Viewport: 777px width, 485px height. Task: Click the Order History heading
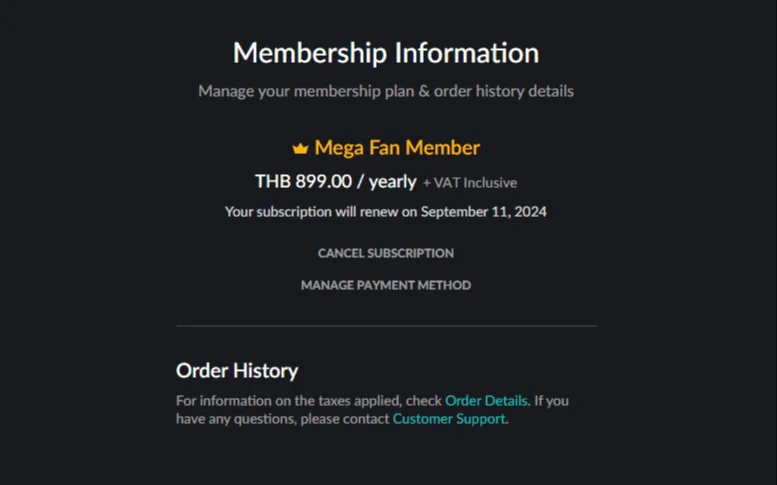pyautogui.click(x=237, y=371)
